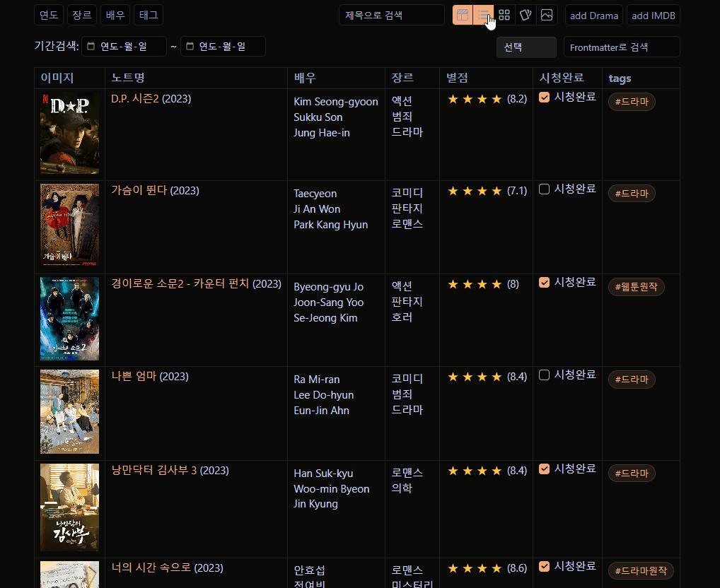This screenshot has width=720, height=588.
Task: Open the end date calendar picker
Action: [x=190, y=47]
